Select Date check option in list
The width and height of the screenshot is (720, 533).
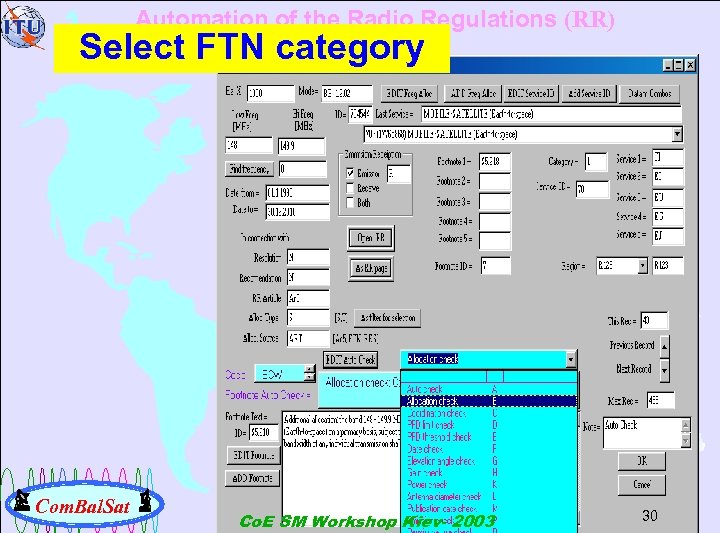489,449
